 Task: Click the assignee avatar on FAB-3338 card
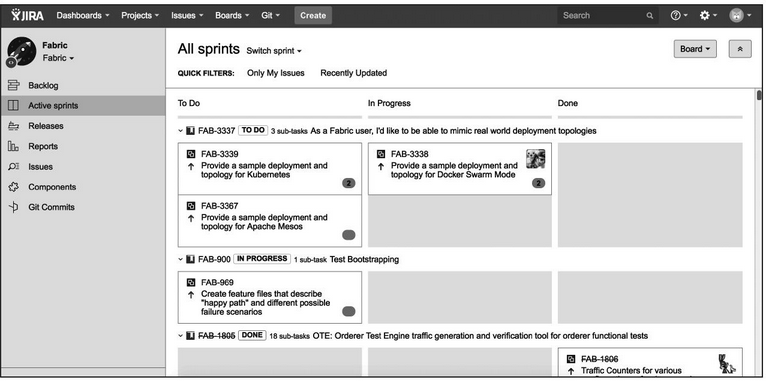click(535, 159)
